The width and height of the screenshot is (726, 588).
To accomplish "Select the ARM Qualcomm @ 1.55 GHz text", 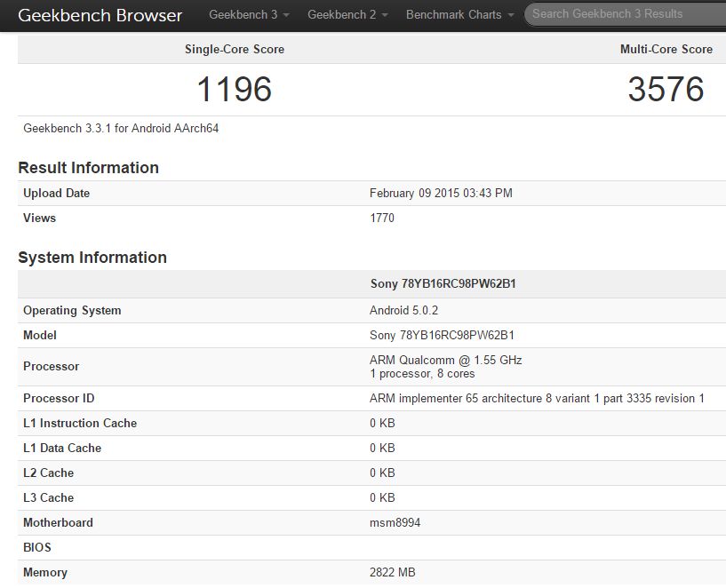I will [446, 360].
